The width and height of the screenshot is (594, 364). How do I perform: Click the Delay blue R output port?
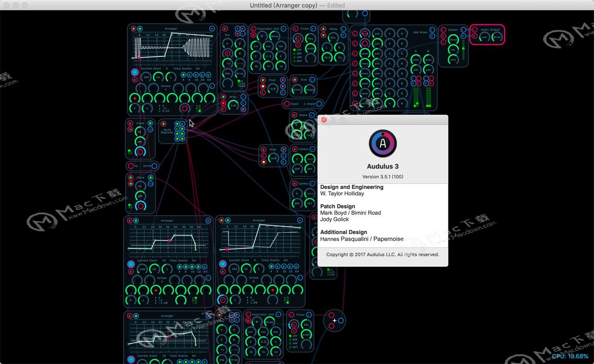(344, 35)
